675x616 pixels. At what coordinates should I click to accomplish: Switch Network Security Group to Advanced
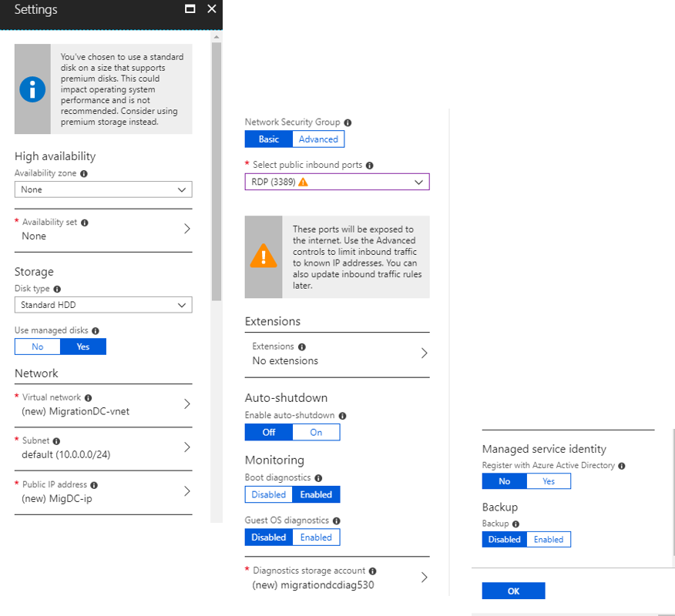[318, 139]
